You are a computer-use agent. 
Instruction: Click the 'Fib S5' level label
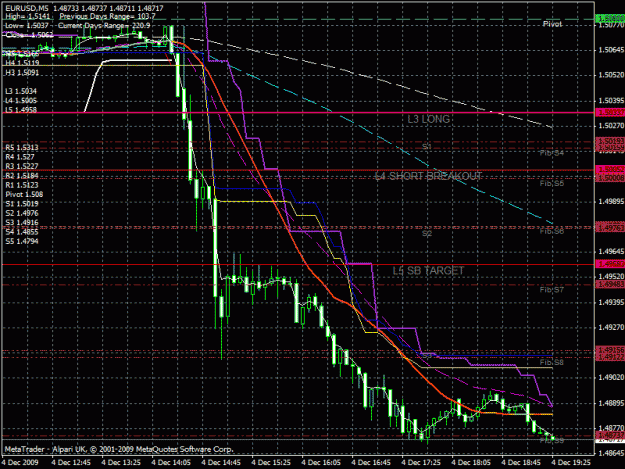(x=552, y=184)
